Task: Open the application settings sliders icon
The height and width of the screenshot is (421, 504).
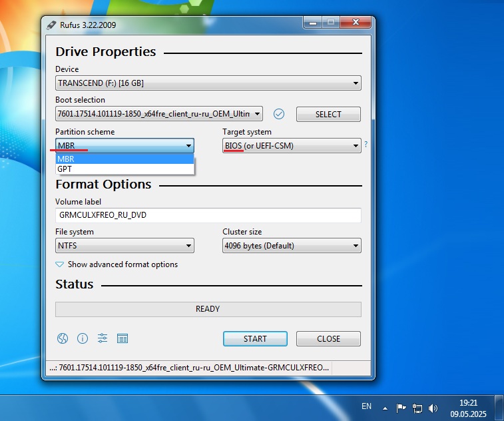Action: [103, 338]
